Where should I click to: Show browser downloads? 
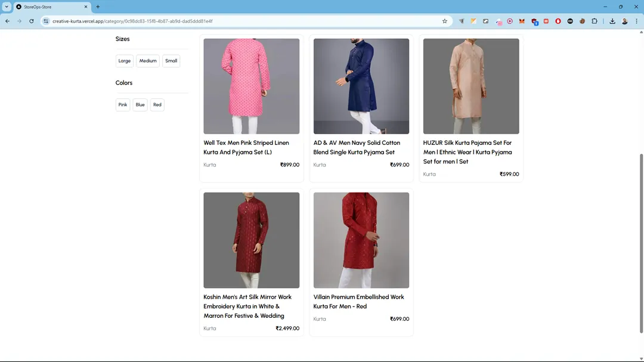pyautogui.click(x=612, y=21)
